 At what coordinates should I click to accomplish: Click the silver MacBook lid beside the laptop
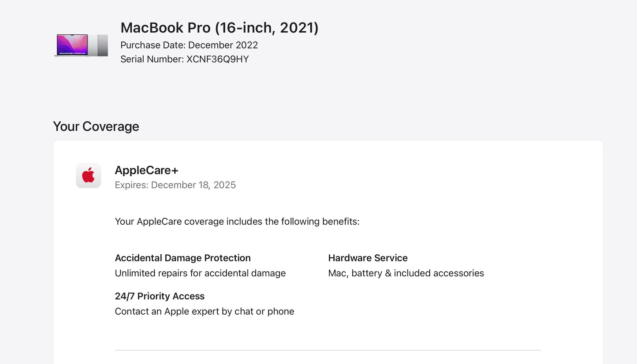coord(102,45)
